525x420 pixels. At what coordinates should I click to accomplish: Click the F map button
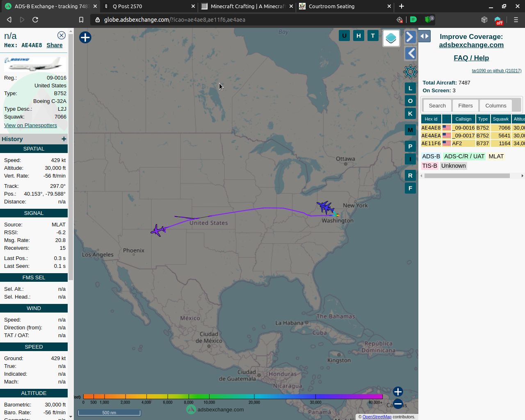click(410, 188)
